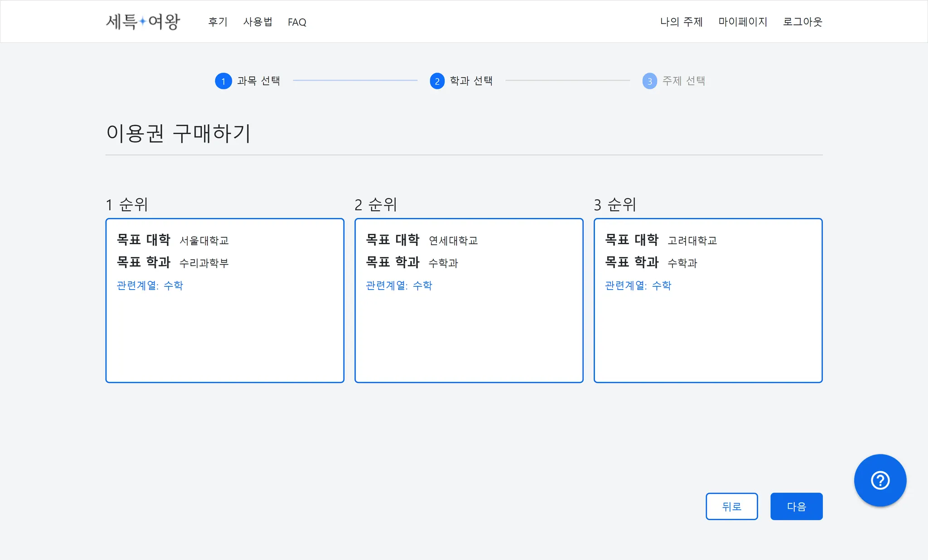
Task: Open the round help question-mark button
Action: (x=880, y=480)
